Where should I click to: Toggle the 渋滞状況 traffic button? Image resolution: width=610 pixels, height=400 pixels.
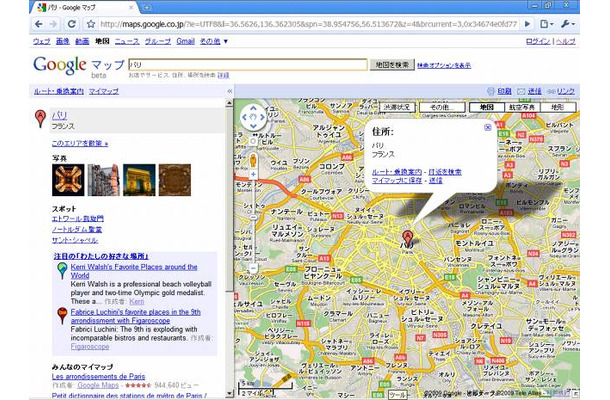click(397, 107)
